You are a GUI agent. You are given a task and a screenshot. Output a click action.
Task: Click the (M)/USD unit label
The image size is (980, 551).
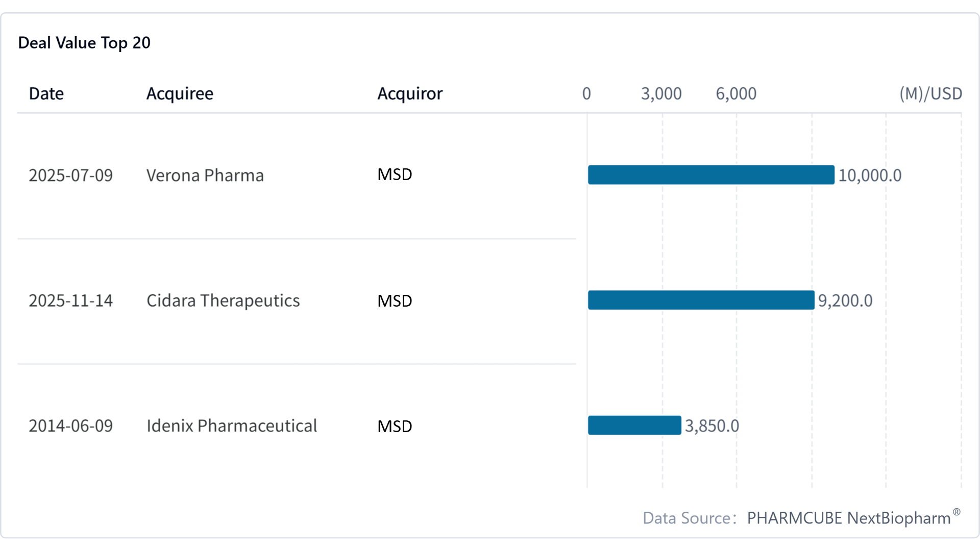[930, 94]
